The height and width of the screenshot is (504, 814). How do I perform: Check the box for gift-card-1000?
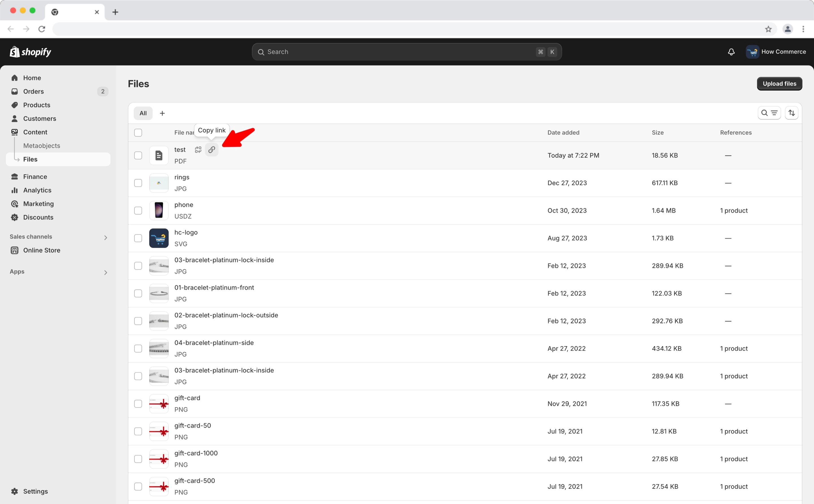click(138, 459)
